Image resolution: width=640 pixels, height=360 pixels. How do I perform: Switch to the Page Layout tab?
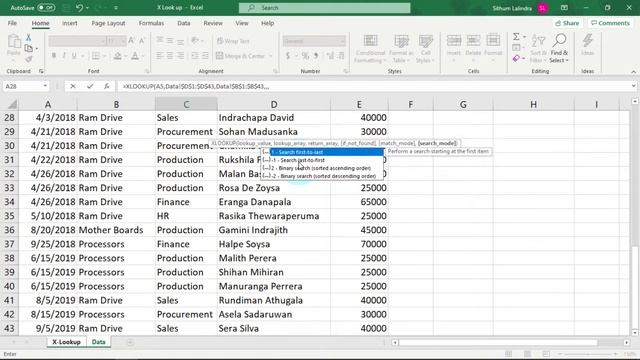(x=108, y=23)
